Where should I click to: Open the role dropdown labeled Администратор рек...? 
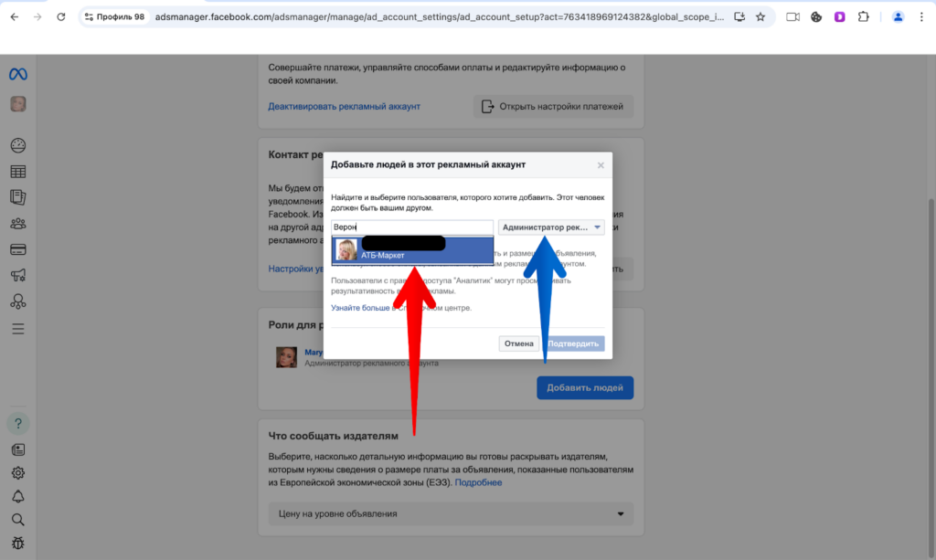pos(549,226)
